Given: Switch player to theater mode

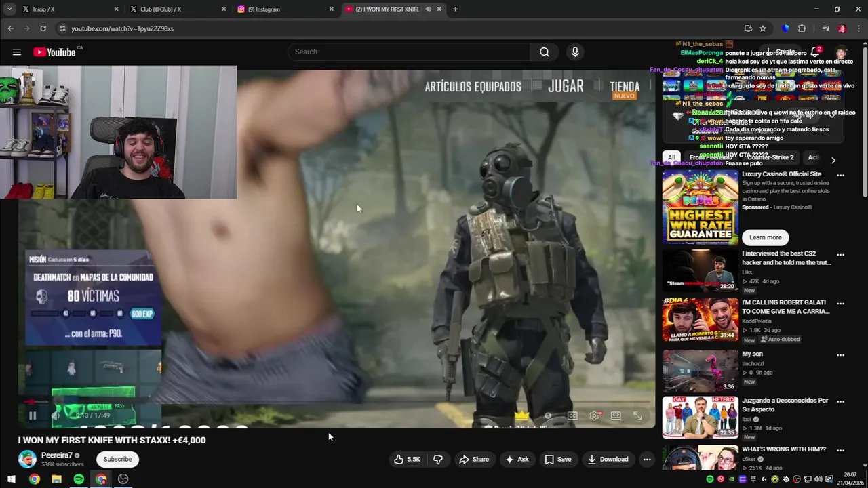Looking at the screenshot, I should (616, 415).
